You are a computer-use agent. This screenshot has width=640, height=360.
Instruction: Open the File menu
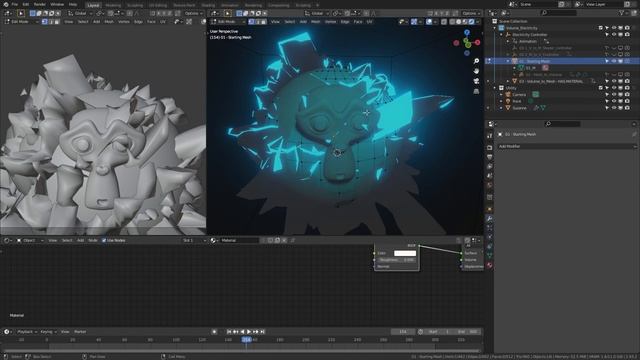pos(15,4)
